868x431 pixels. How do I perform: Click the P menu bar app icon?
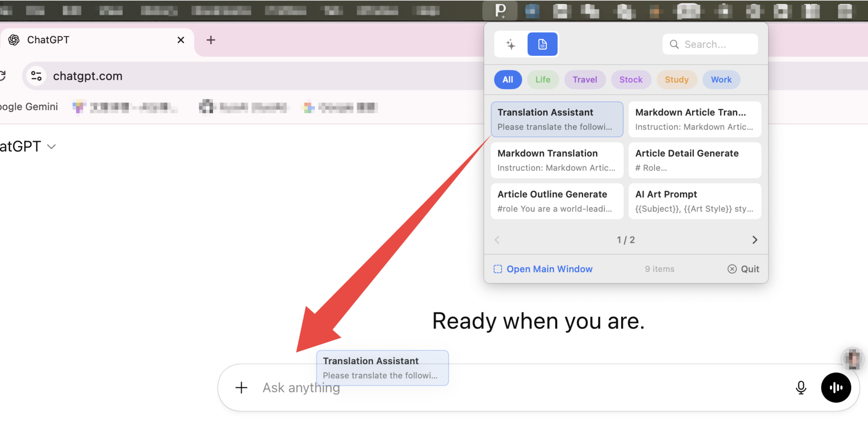click(x=500, y=11)
